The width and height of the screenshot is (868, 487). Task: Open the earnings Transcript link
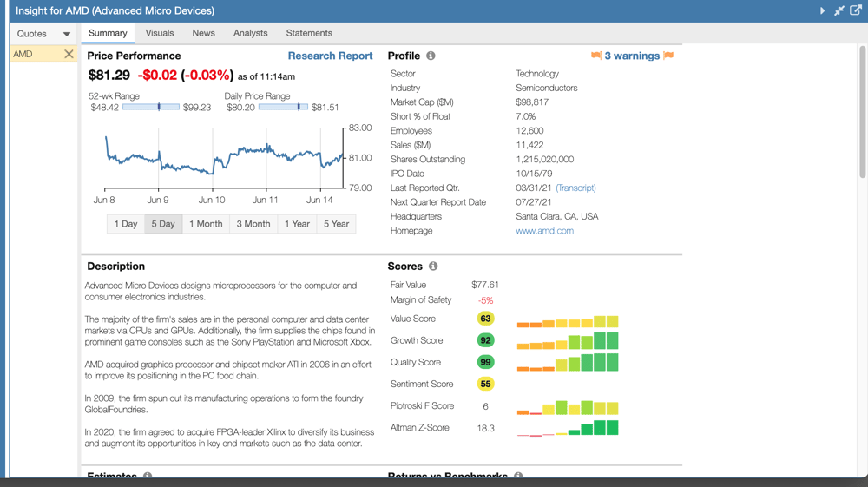[x=575, y=188]
